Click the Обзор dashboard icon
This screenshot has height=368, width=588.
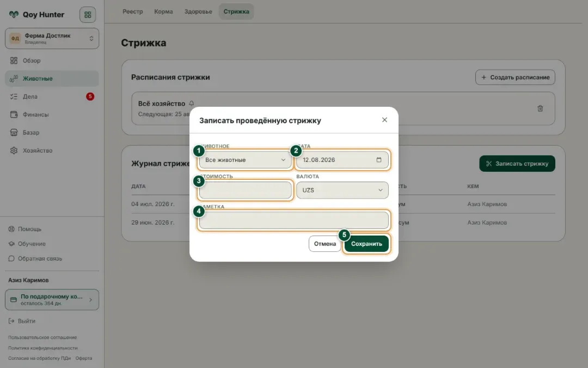[14, 61]
